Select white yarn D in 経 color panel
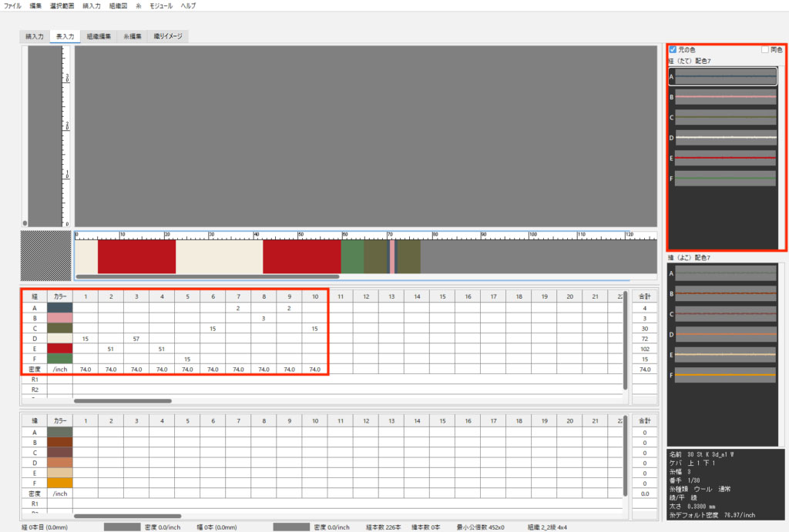789x532 pixels. pyautogui.click(x=725, y=137)
